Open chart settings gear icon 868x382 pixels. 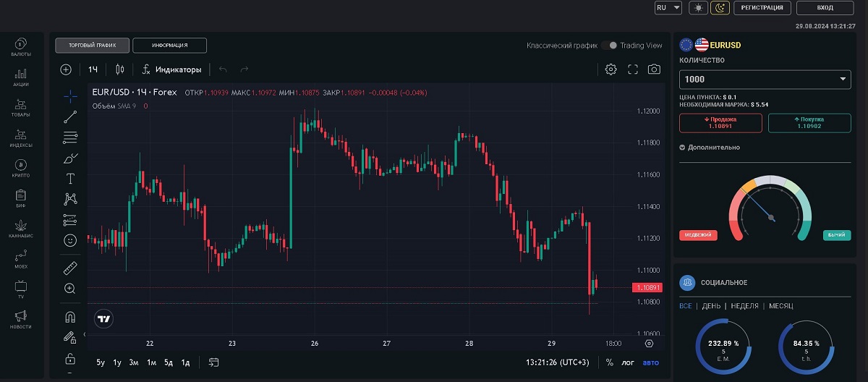click(611, 69)
